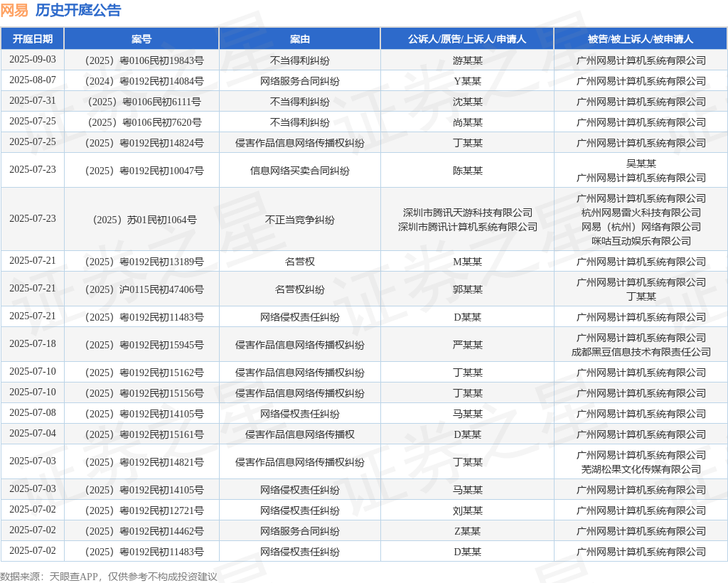Image resolution: width=728 pixels, height=583 pixels.
Task: Select plaintiff 游某某
Action: [x=468, y=60]
